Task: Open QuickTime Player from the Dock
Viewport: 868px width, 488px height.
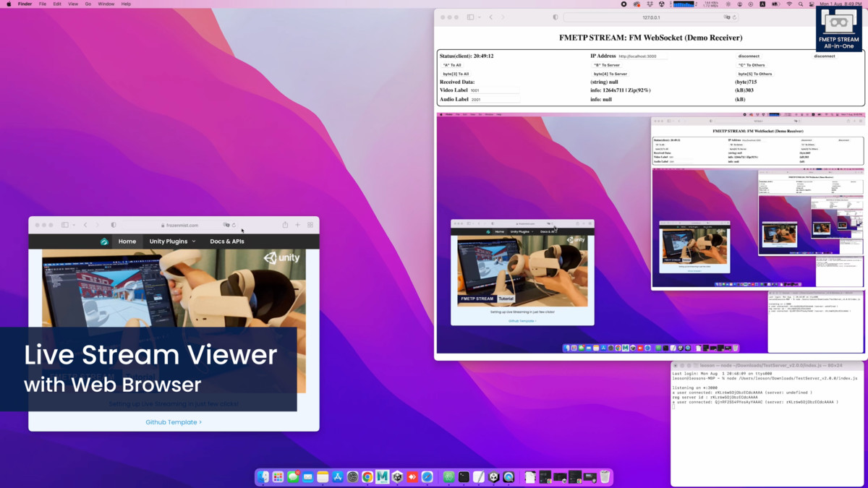Action: point(509,476)
